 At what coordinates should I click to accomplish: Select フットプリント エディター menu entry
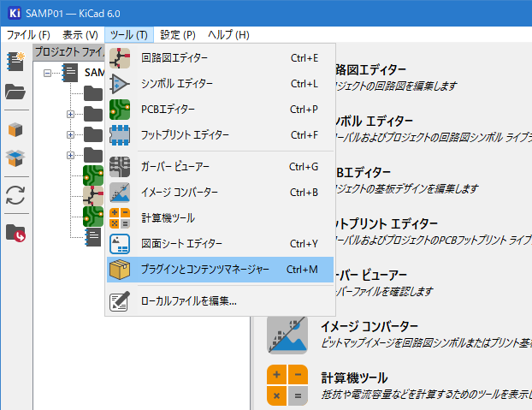[220, 135]
